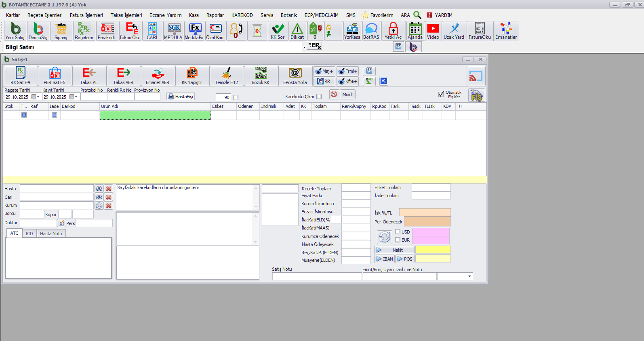
Task: Click the Yeni Satış icon
Action: click(15, 31)
